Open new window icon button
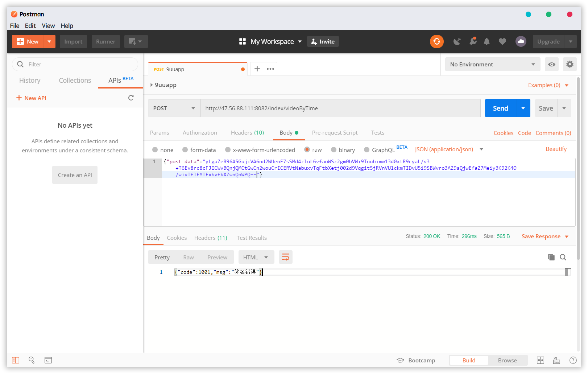The height and width of the screenshot is (374, 588). [x=136, y=41]
